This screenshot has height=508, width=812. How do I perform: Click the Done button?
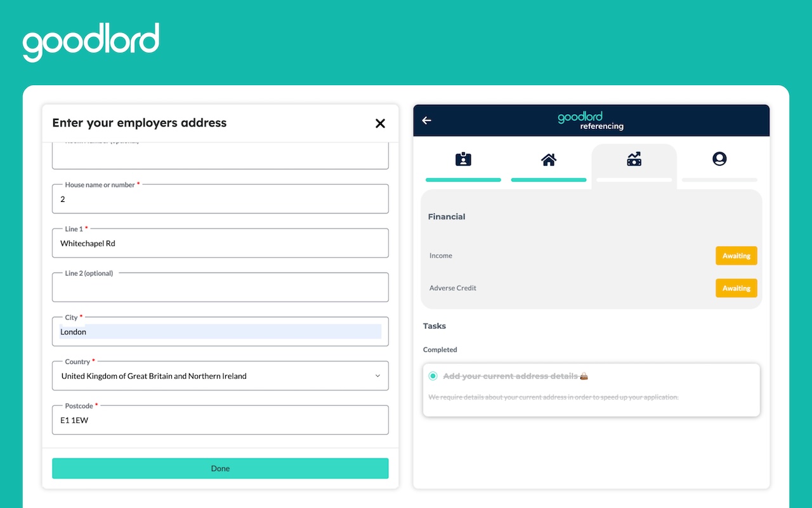(x=220, y=469)
